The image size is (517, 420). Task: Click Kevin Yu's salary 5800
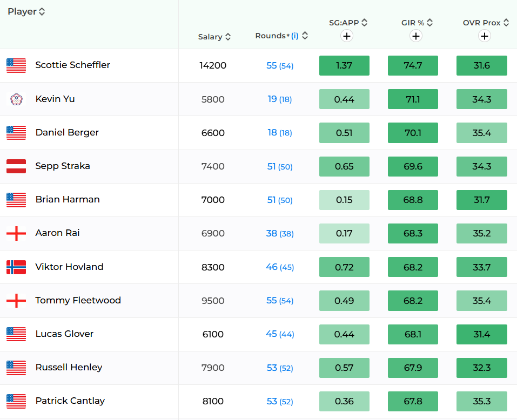[x=213, y=99]
